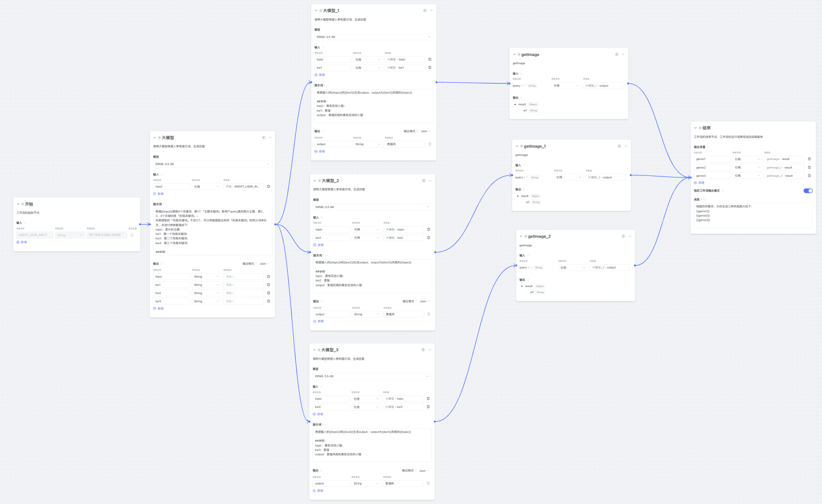Run the 大模型_1 node test icon
The image size is (822, 504).
(425, 11)
